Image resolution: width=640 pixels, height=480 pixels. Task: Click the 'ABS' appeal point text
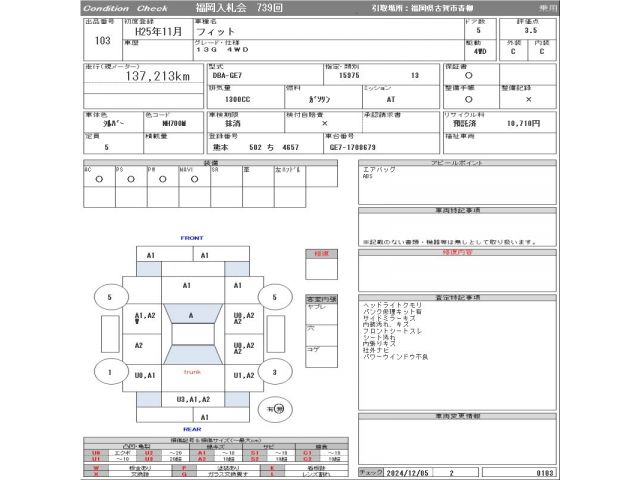coord(367,176)
